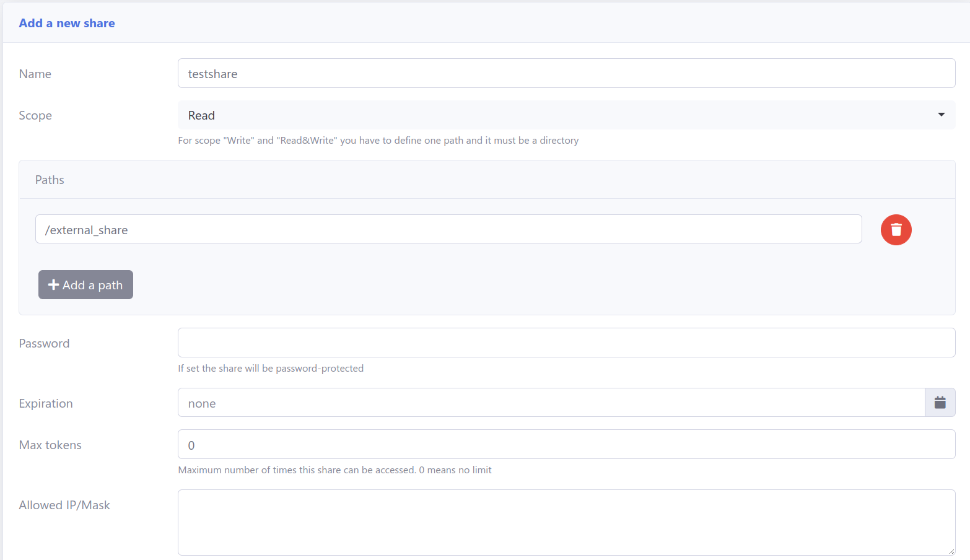970x560 pixels.
Task: Click the Scope field label
Action: (x=35, y=115)
